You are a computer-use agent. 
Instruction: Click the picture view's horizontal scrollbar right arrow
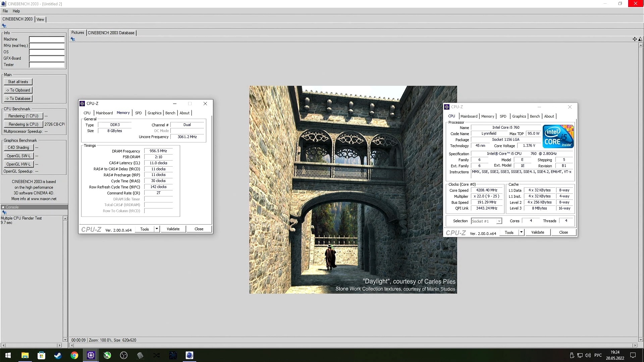point(635,345)
